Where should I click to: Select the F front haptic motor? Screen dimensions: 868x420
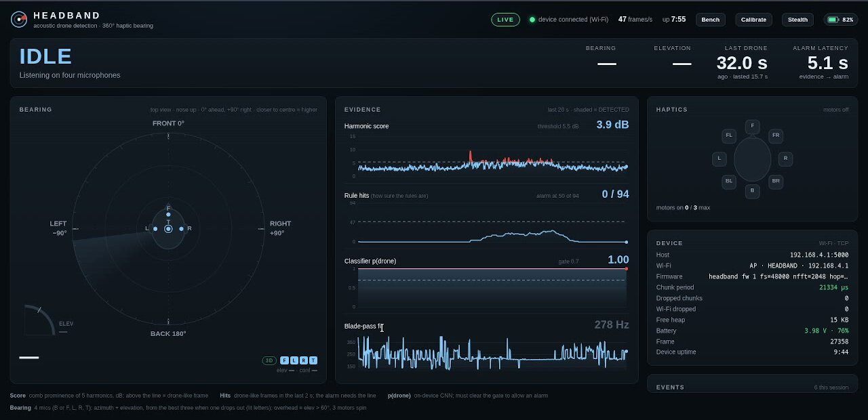point(751,127)
